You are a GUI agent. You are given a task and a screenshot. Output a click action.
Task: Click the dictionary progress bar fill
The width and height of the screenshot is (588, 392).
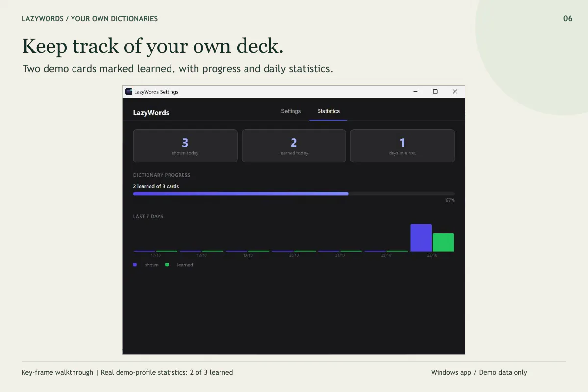click(241, 194)
